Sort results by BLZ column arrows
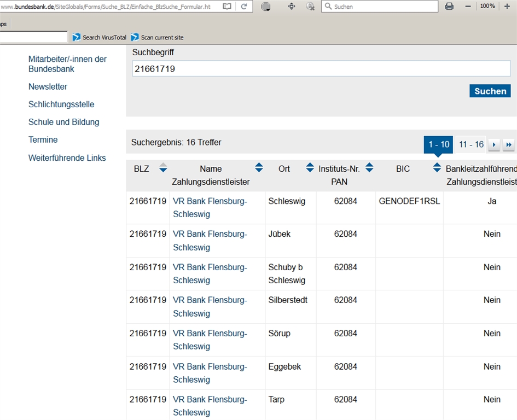Image resolution: width=517 pixels, height=420 pixels. click(x=163, y=168)
